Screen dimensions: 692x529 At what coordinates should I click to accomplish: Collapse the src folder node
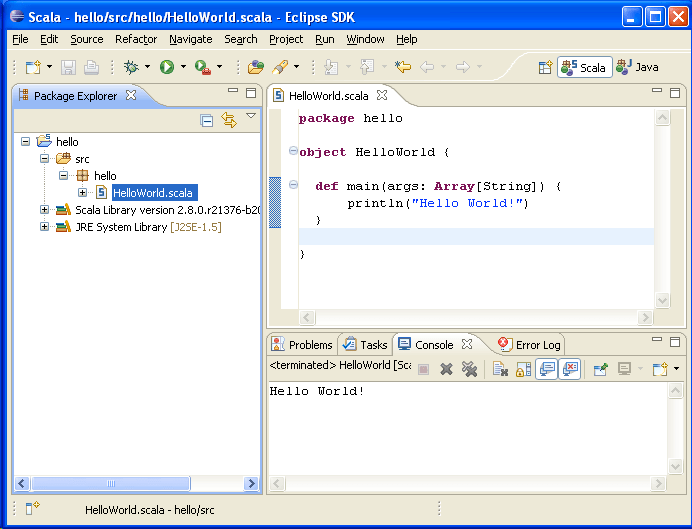45,158
